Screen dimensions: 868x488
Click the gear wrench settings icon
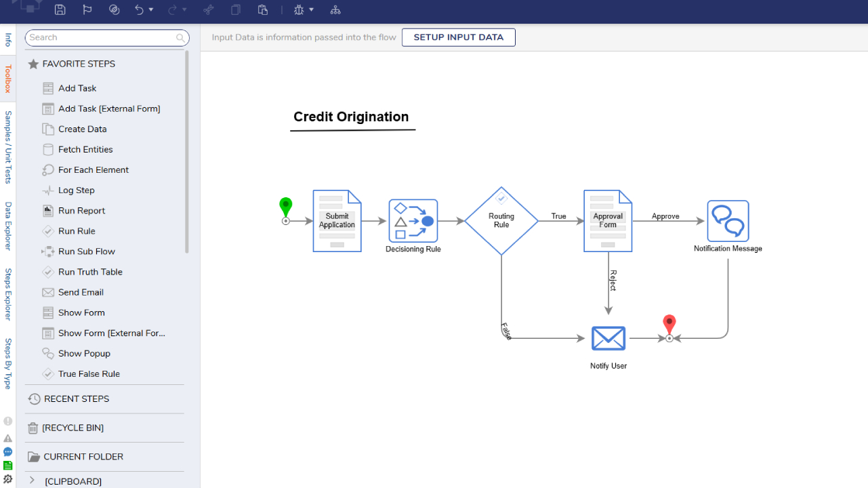[8, 479]
